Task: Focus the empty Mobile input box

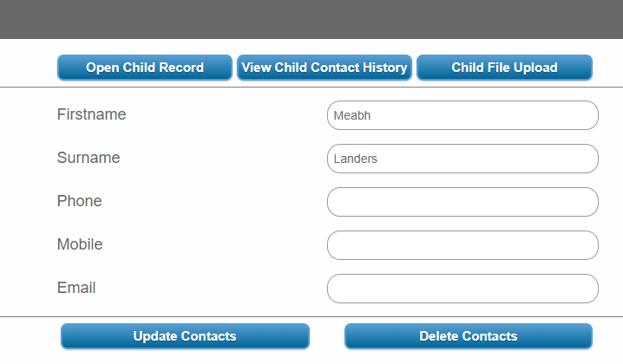Action: pos(462,245)
